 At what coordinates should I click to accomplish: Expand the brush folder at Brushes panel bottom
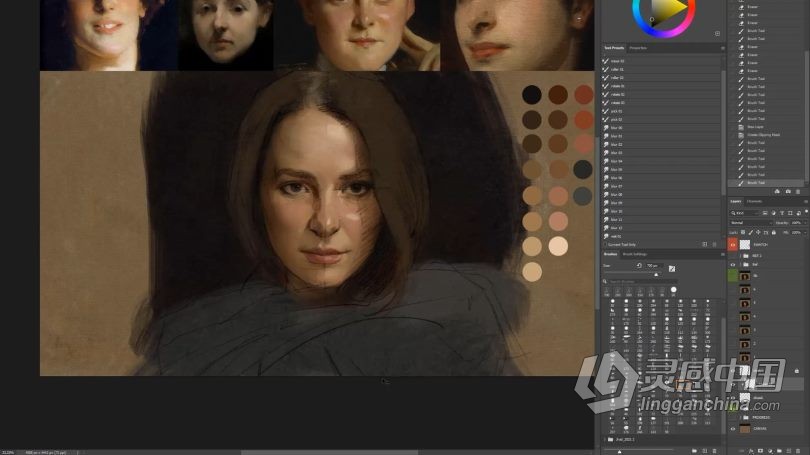pos(605,440)
